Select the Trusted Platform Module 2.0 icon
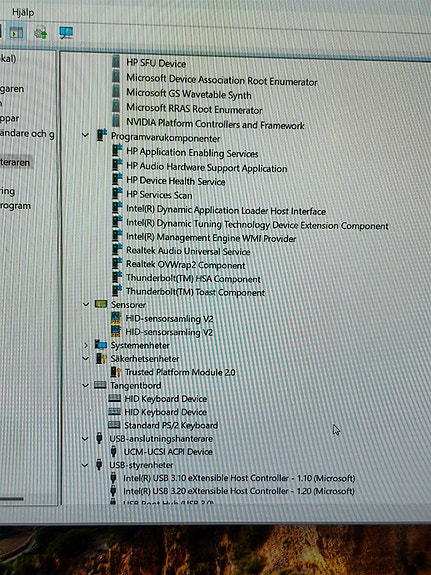 tap(116, 372)
